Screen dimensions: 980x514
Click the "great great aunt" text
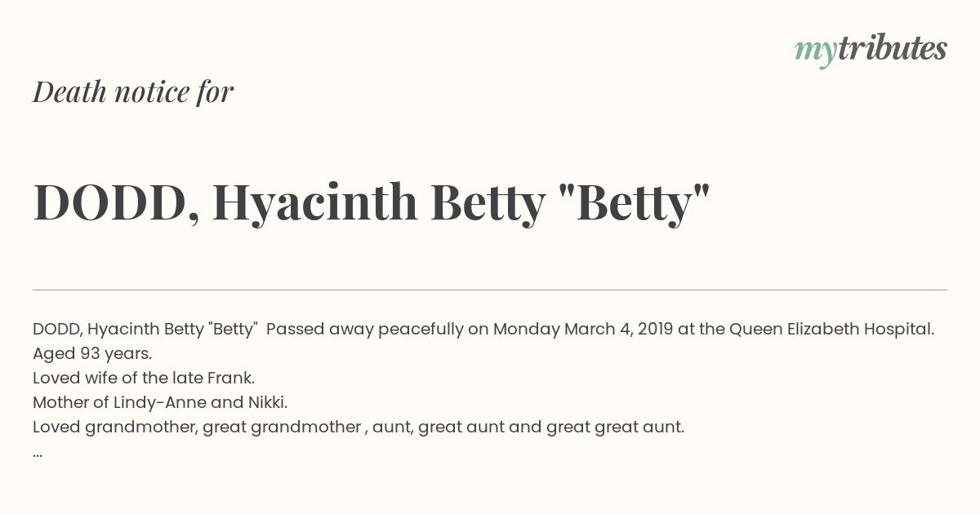(x=615, y=428)
